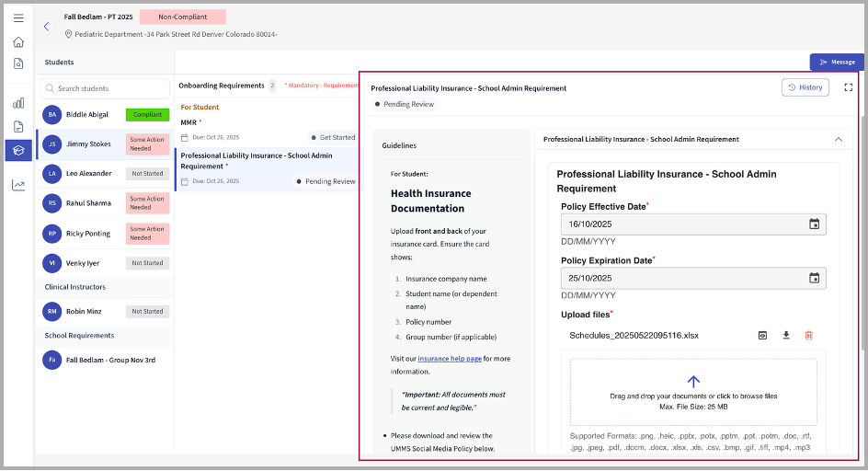Click the Message button

[836, 62]
